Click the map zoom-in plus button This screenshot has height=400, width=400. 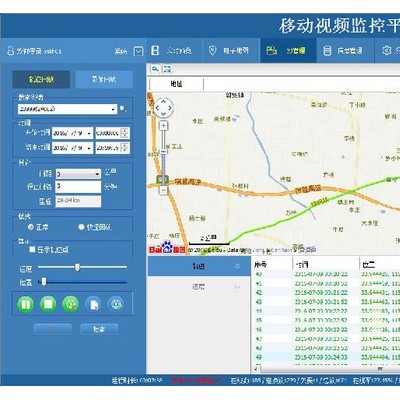(163, 126)
